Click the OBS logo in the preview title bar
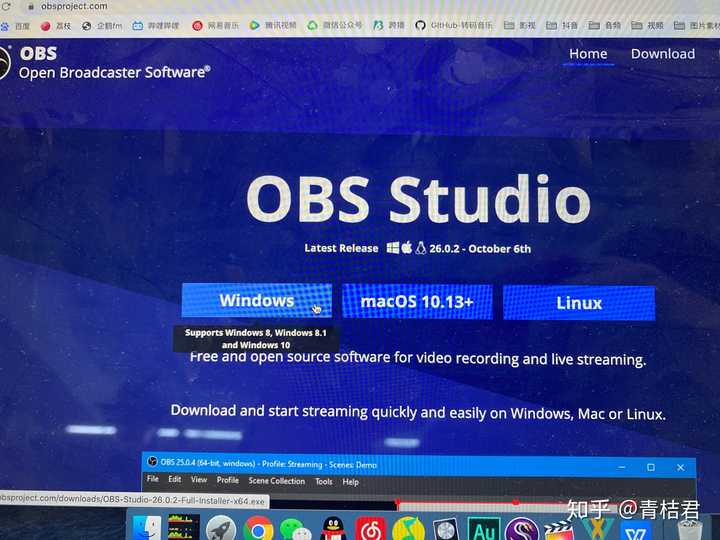The image size is (720, 540). pos(152,461)
